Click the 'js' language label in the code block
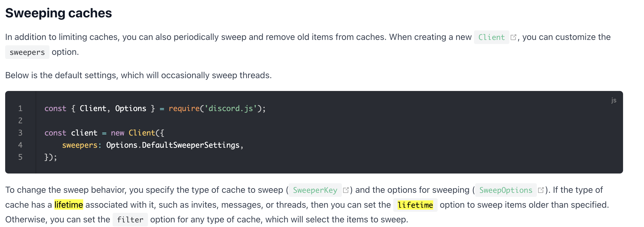The height and width of the screenshot is (227, 644). click(614, 100)
